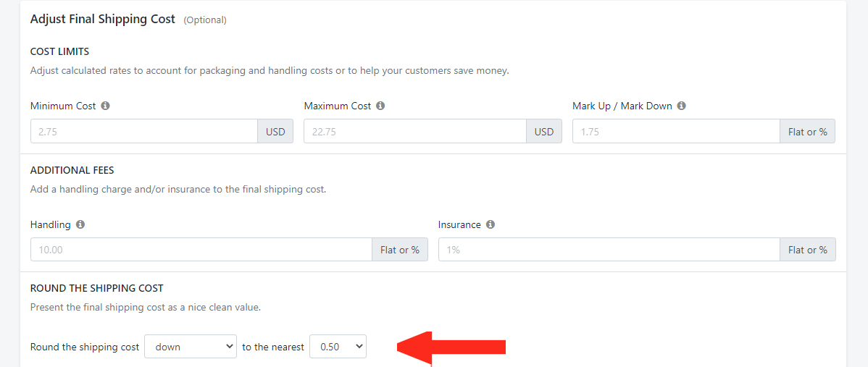This screenshot has height=367, width=868.
Task: Click the ROUND THE SHIPPING COST section heading
Action: [x=96, y=288]
